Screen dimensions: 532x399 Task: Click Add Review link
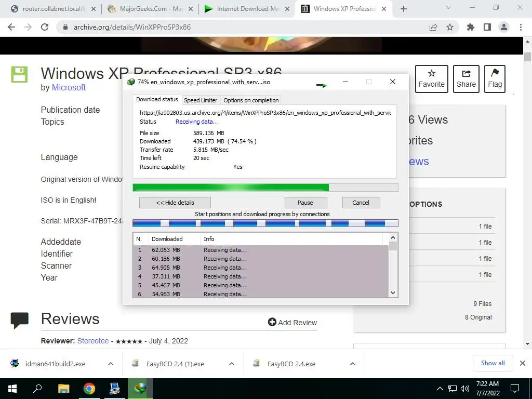tap(292, 322)
